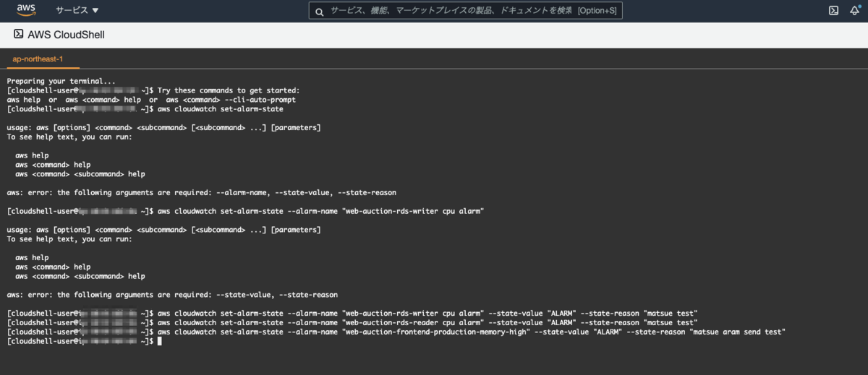Screen dimensions: 868x375
Task: Click the [Option+S] shortcut hint in search
Action: 598,11
